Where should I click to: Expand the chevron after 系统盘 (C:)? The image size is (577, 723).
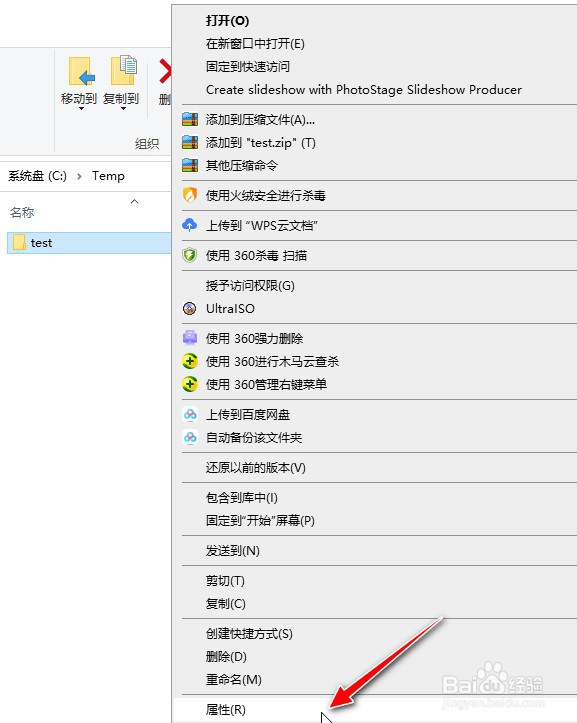79,176
